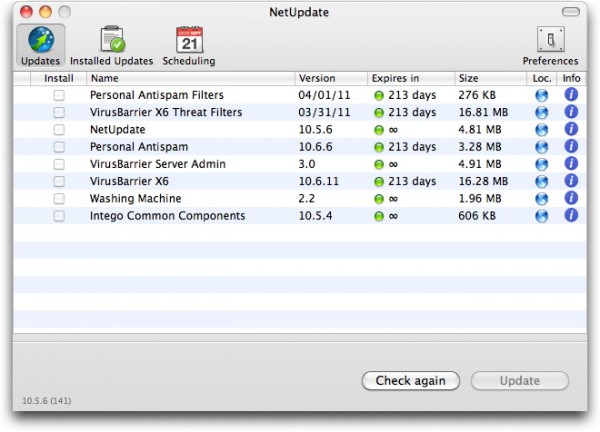Show info for VirusBarrier Server Admin
The height and width of the screenshot is (432, 600).
pyautogui.click(x=571, y=163)
